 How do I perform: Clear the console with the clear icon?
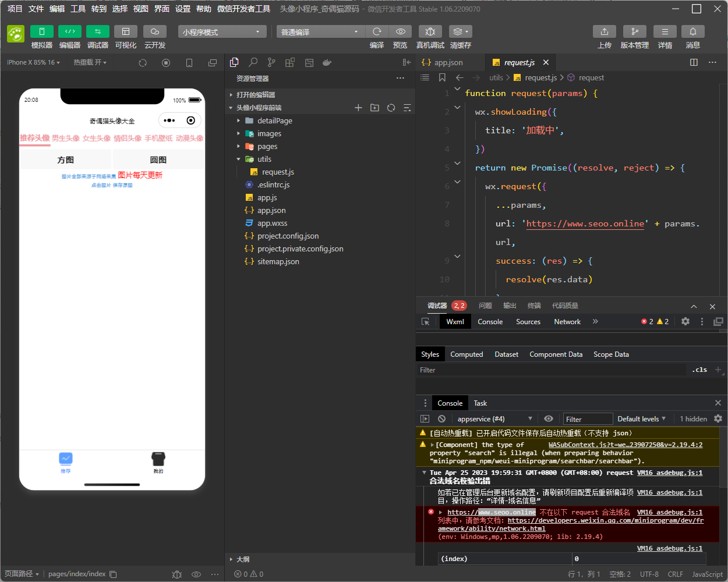(441, 419)
